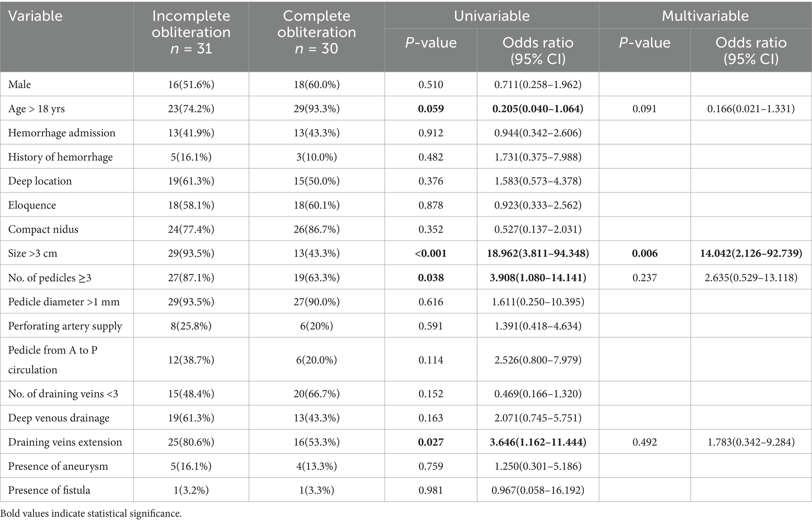Image resolution: width=812 pixels, height=522 pixels.
Task: Click the Hemorrhage admission row label
Action: tap(62, 133)
